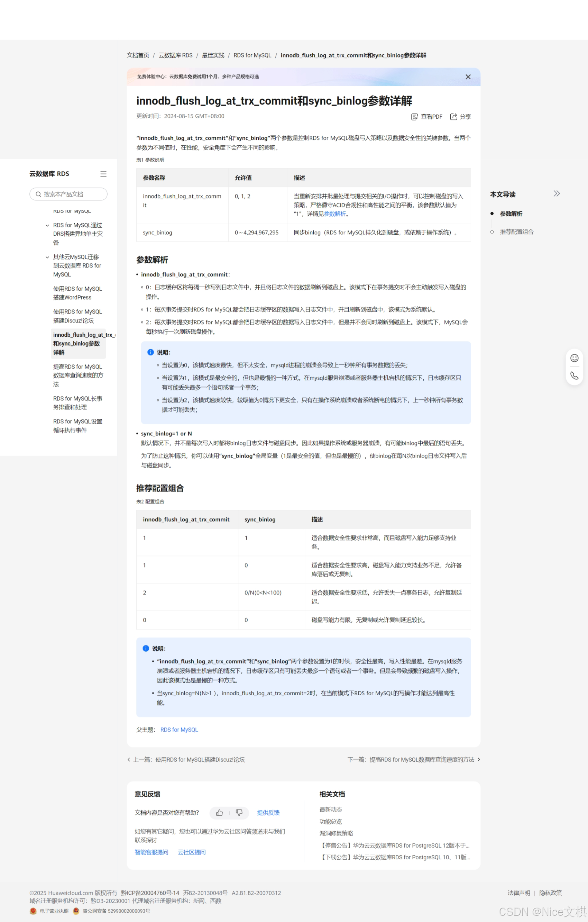Go to previous article via left chevron
The image size is (588, 922).
[129, 760]
